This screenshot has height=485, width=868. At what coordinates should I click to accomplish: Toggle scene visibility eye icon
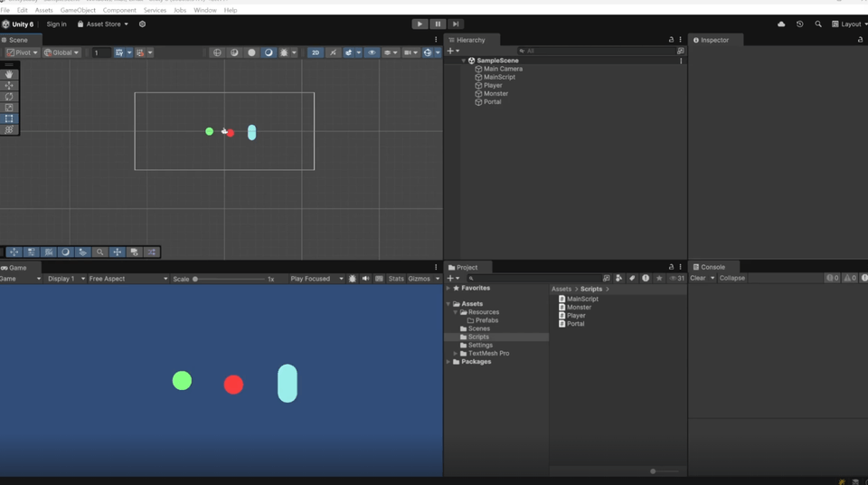[x=372, y=52]
